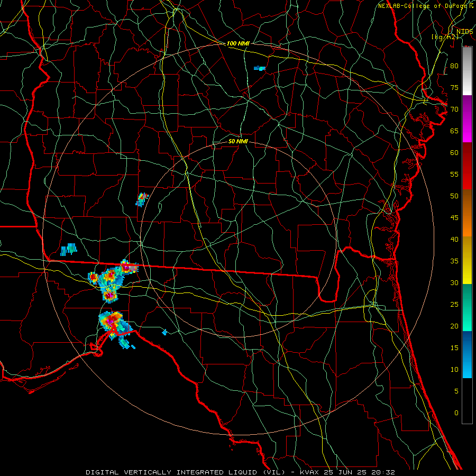476x476 pixels.
Task: Click the scale value 15
Action: pyautogui.click(x=454, y=347)
